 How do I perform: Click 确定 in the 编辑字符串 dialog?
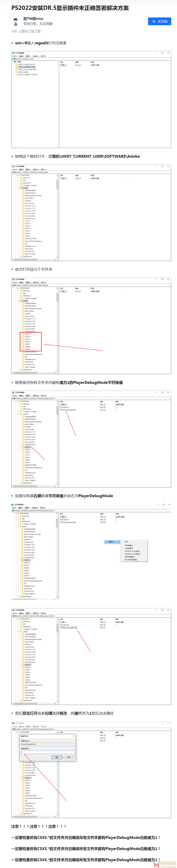pos(57,757)
